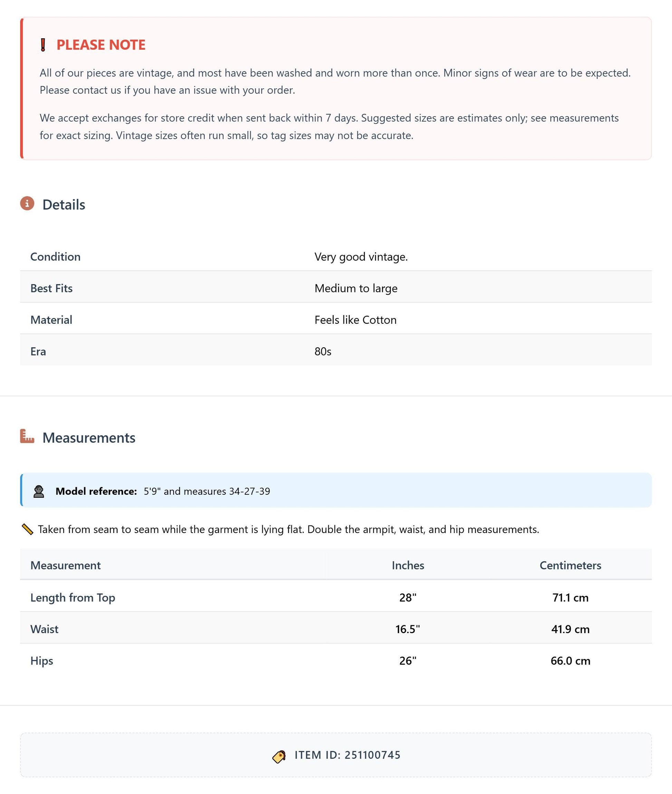Viewport: 672px width, 794px height.
Task: Click the Measurements section heading
Action: (89, 438)
